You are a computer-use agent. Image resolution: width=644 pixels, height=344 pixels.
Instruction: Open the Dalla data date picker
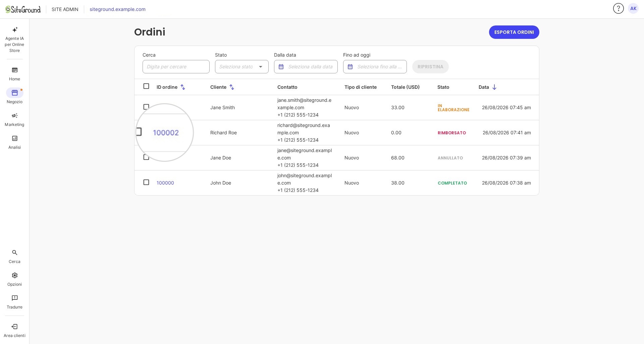click(306, 67)
